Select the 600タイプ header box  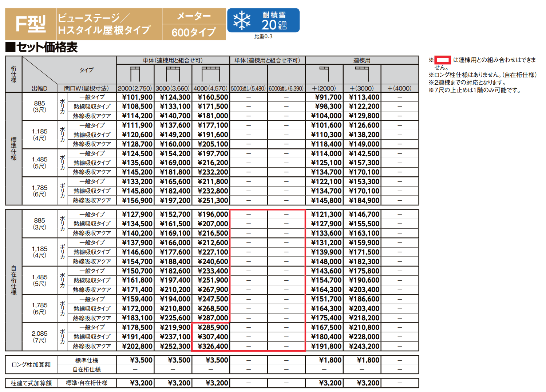[194, 32]
